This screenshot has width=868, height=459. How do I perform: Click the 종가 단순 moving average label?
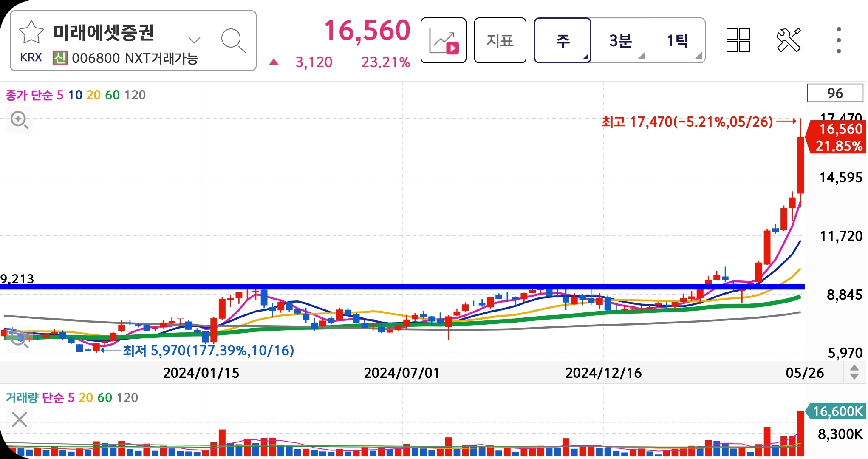[x=29, y=95]
